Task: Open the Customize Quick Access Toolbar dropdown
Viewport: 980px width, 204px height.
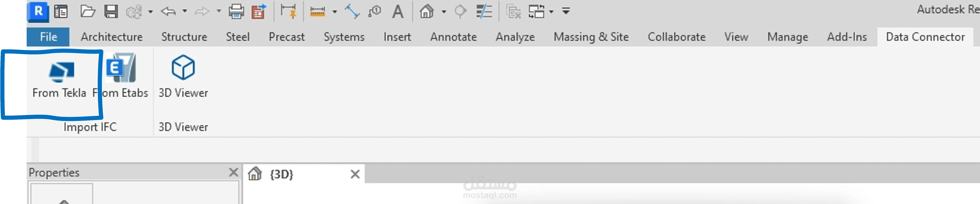Action: tap(566, 12)
